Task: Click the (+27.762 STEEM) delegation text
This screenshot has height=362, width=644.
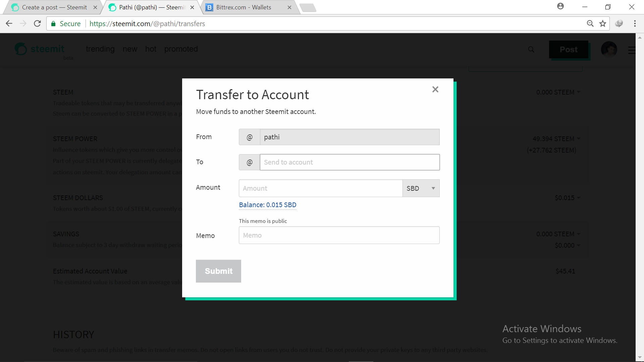Action: (x=551, y=150)
